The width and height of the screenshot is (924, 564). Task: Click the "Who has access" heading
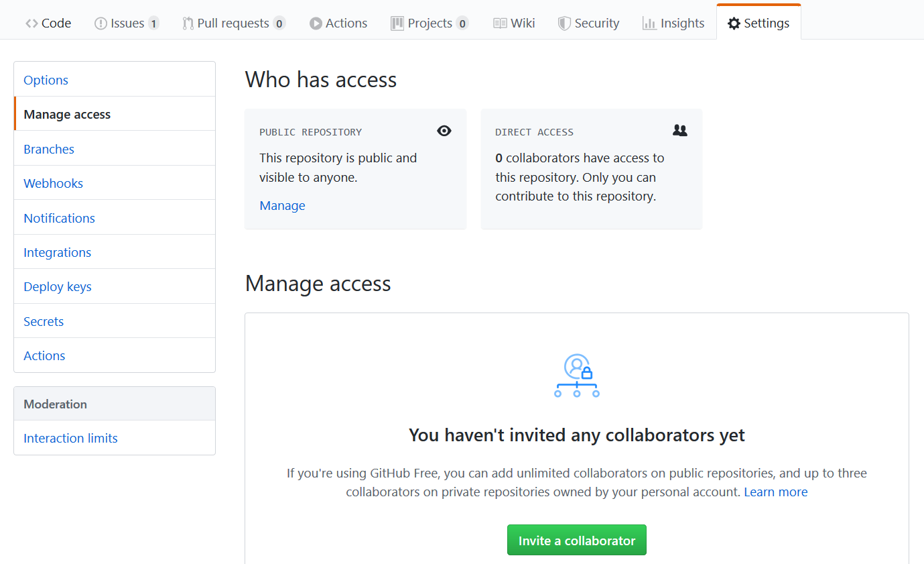pyautogui.click(x=321, y=80)
